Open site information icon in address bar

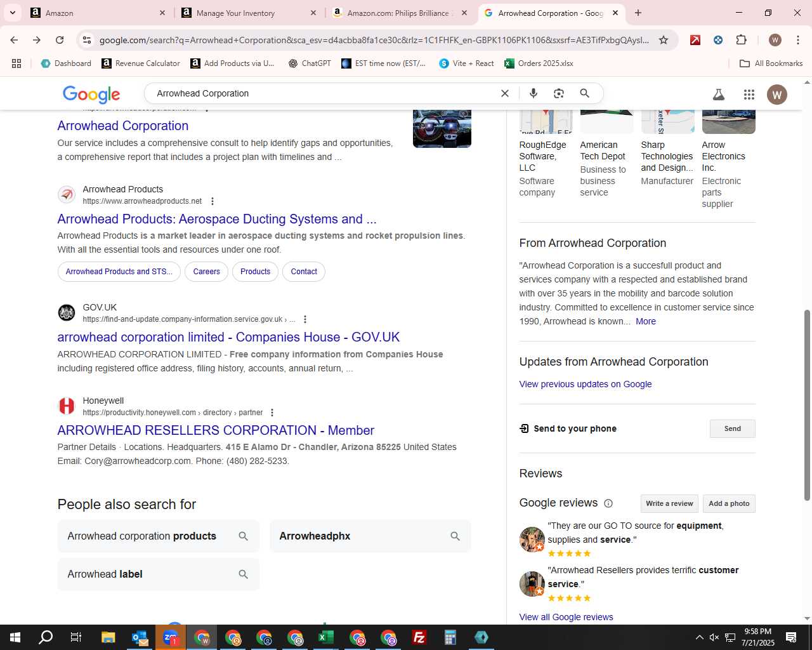pyautogui.click(x=87, y=40)
